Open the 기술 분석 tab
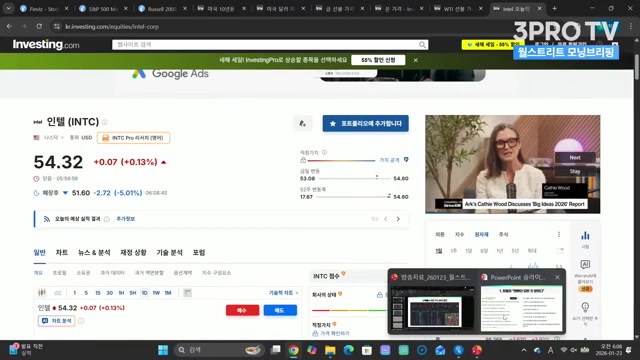640x360 pixels. [x=169, y=253]
